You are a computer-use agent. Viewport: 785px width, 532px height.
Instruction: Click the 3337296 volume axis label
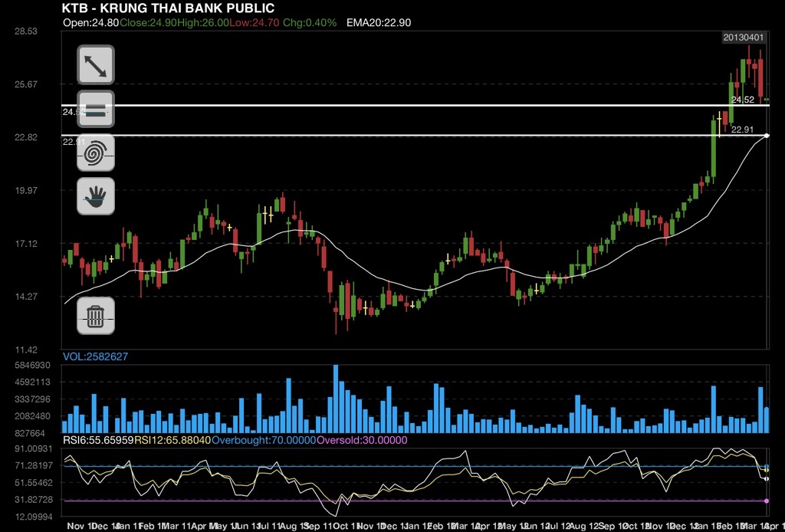point(33,399)
